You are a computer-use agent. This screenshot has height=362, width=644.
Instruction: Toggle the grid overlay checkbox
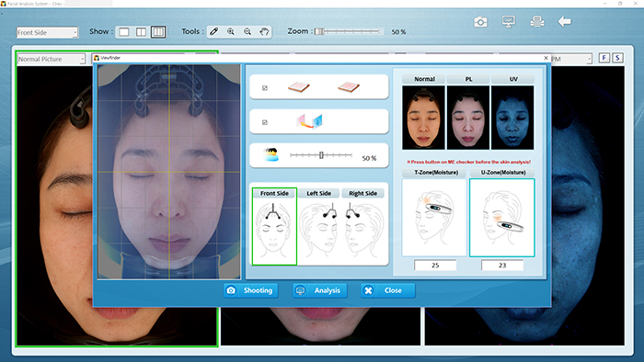265,87
